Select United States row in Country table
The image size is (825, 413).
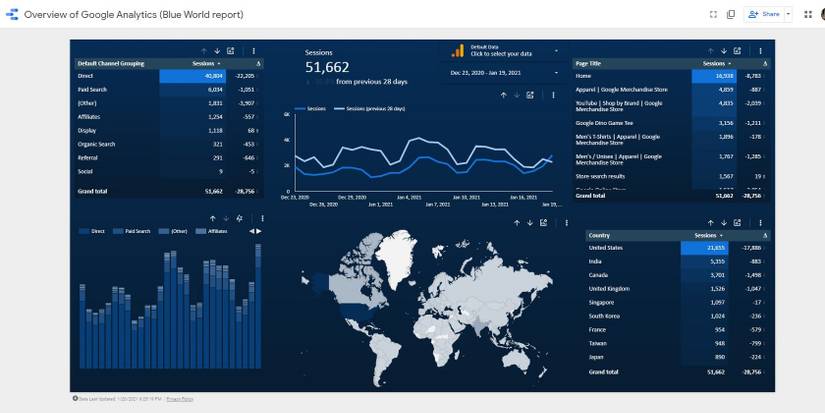678,248
